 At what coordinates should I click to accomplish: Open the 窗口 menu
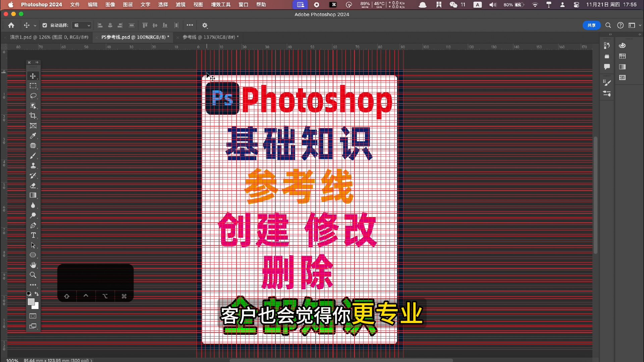point(243,5)
